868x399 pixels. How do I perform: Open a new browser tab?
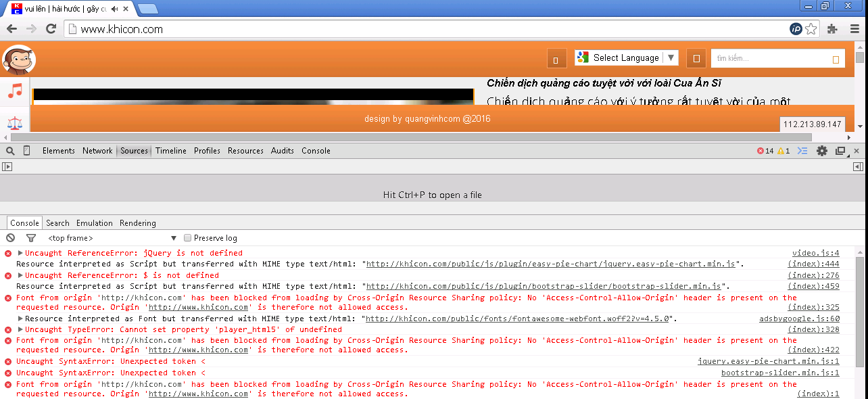147,9
